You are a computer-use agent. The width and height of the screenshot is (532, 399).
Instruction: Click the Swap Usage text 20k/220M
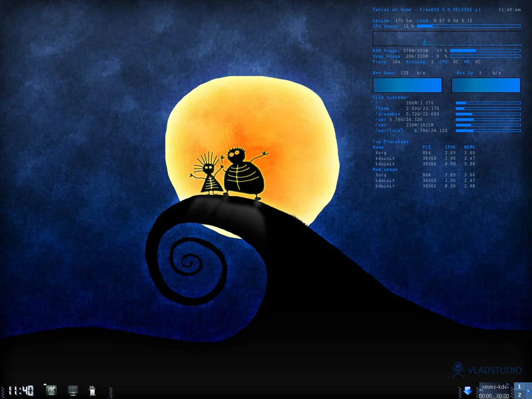click(417, 56)
